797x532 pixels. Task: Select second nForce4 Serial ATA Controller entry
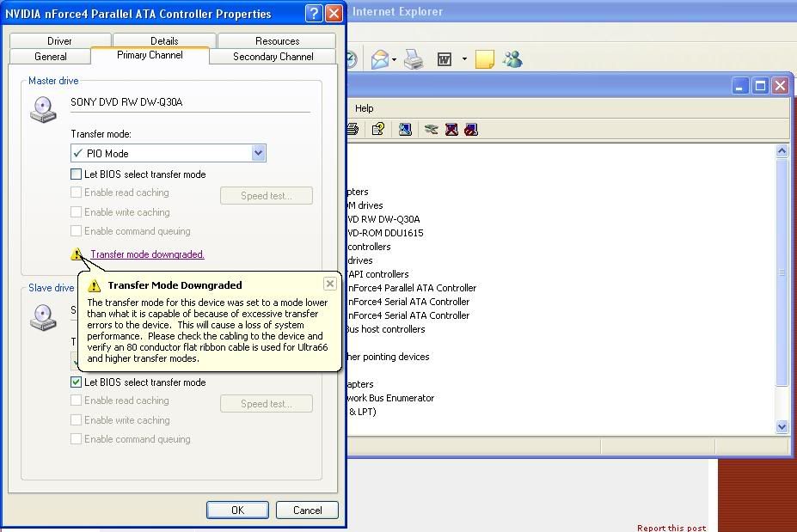pyautogui.click(x=408, y=315)
